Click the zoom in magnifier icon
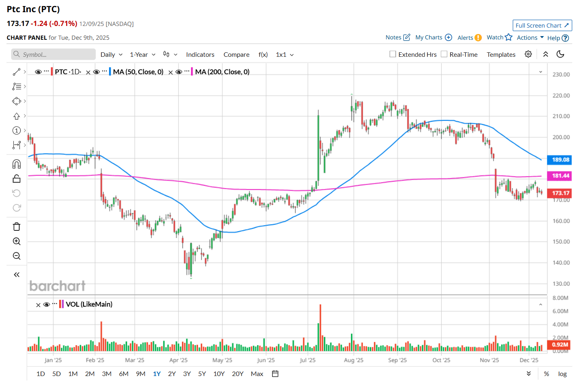The image size is (588, 389). [x=17, y=241]
